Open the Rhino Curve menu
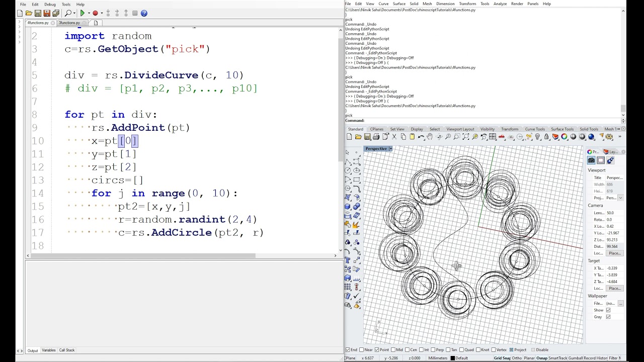 click(x=383, y=4)
